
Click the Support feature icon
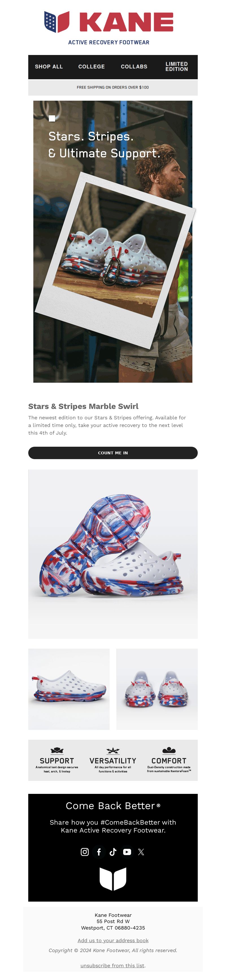pos(57,750)
